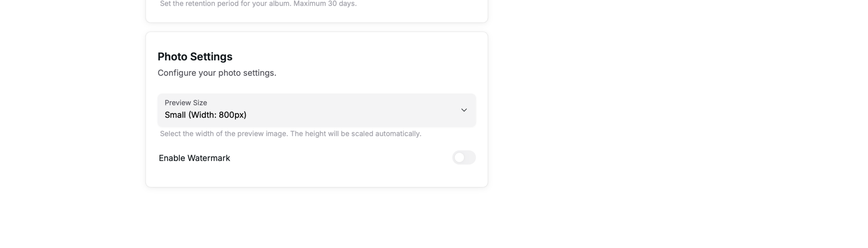Viewport: 868px width, 248px height.
Task: Click the white knob of the watermark switch
Action: (459, 158)
